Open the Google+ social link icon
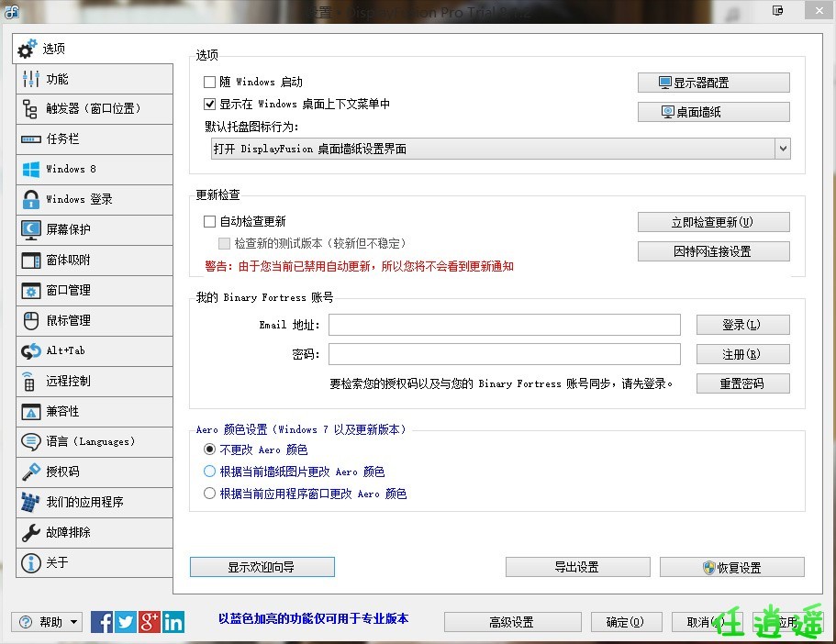The image size is (836, 644). pyautogui.click(x=150, y=622)
